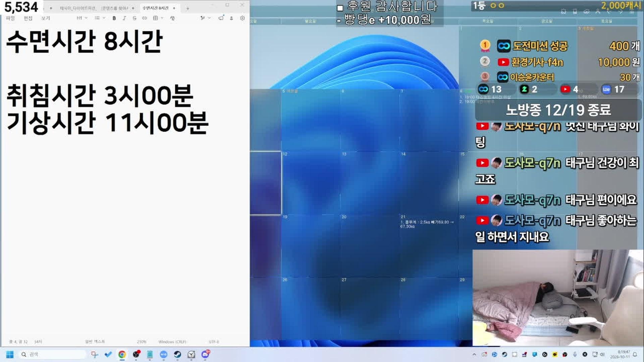Open the account profile icon in Notepad

pyautogui.click(x=231, y=18)
